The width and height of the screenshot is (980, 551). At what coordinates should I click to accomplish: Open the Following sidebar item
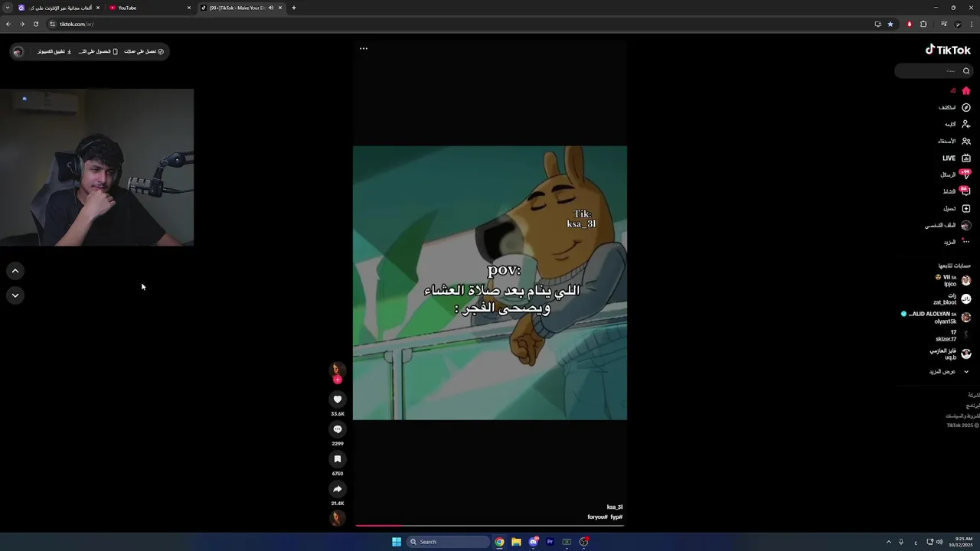(x=957, y=125)
